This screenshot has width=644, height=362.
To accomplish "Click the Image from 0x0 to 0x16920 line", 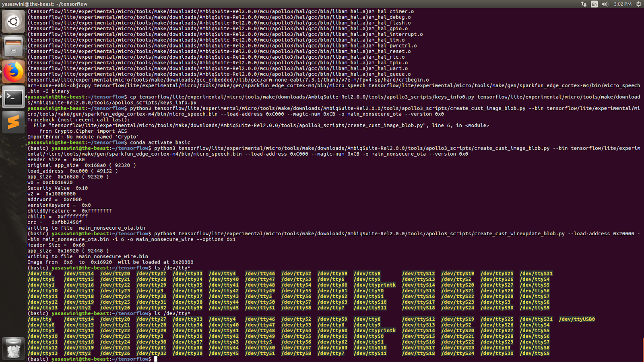I will 110,262.
